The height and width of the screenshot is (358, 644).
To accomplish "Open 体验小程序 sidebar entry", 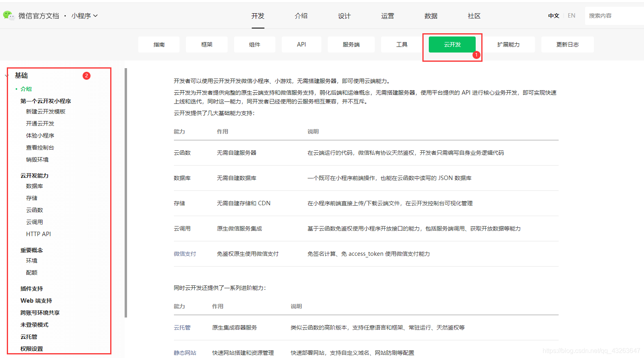I will (x=40, y=136).
